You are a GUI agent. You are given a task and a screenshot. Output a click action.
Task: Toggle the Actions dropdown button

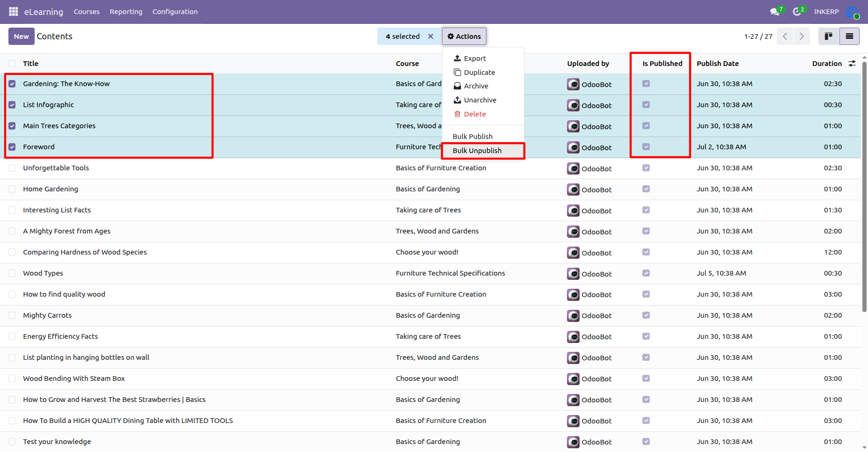464,36
